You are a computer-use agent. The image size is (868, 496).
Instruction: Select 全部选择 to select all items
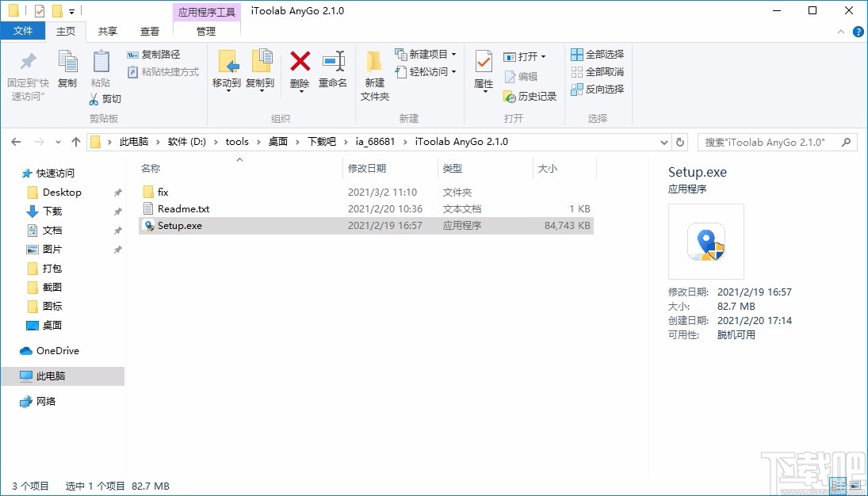tap(596, 53)
